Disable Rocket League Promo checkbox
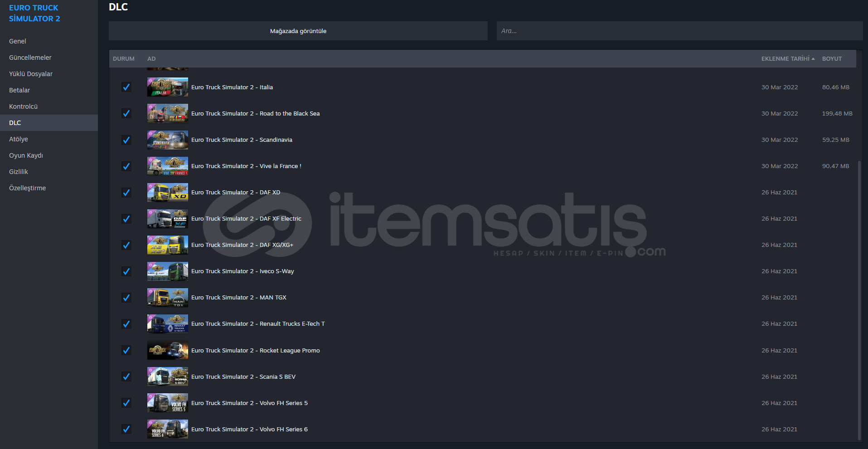Viewport: 868px width, 449px height. tap(126, 350)
